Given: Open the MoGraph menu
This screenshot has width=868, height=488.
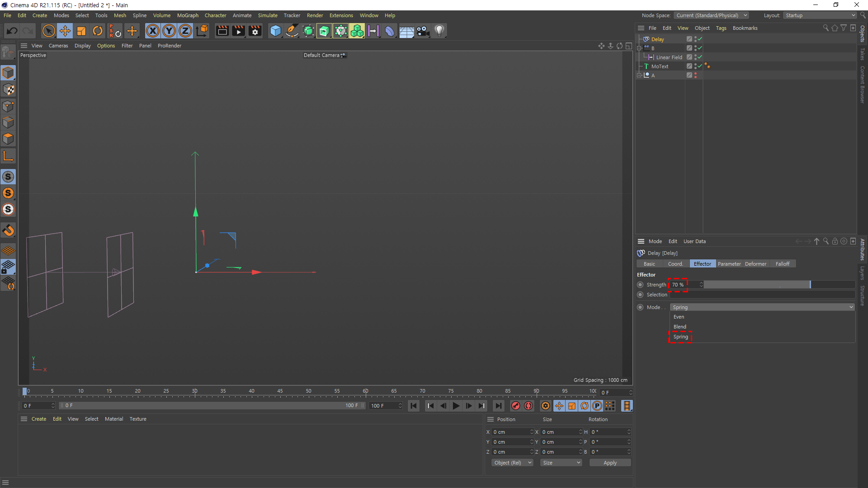Looking at the screenshot, I should point(188,15).
